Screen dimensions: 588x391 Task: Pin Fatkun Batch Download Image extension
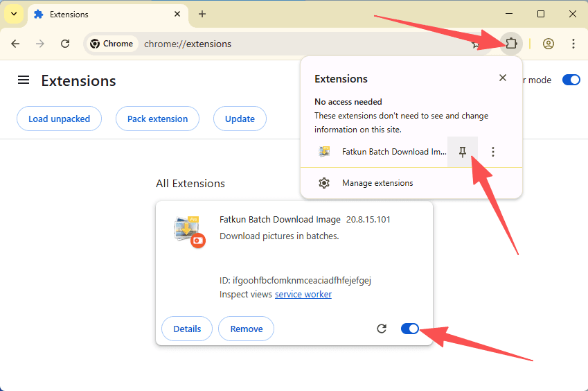[463, 152]
